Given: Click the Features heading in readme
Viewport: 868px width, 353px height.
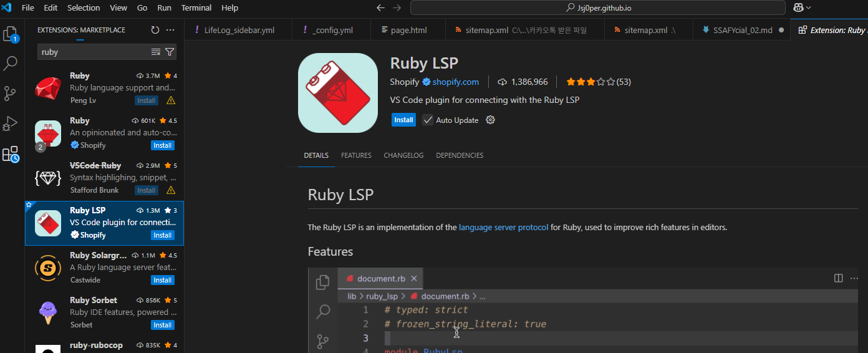Looking at the screenshot, I should pyautogui.click(x=330, y=251).
